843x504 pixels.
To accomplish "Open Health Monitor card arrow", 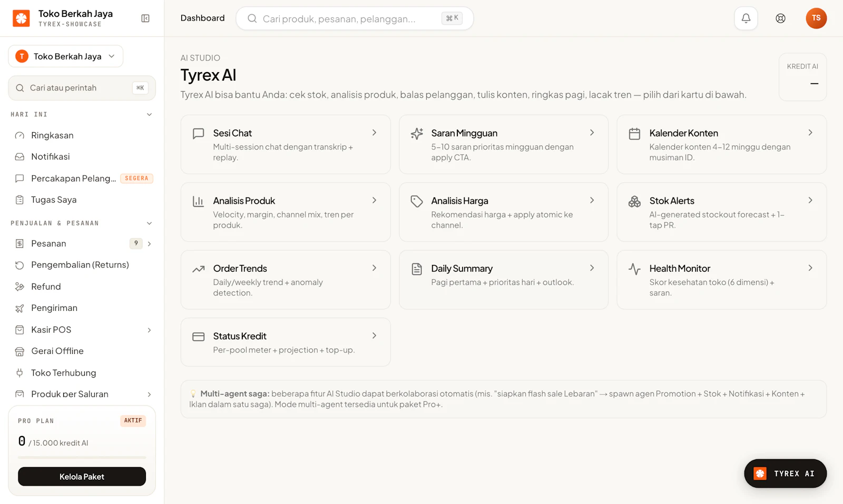I will [x=810, y=268].
